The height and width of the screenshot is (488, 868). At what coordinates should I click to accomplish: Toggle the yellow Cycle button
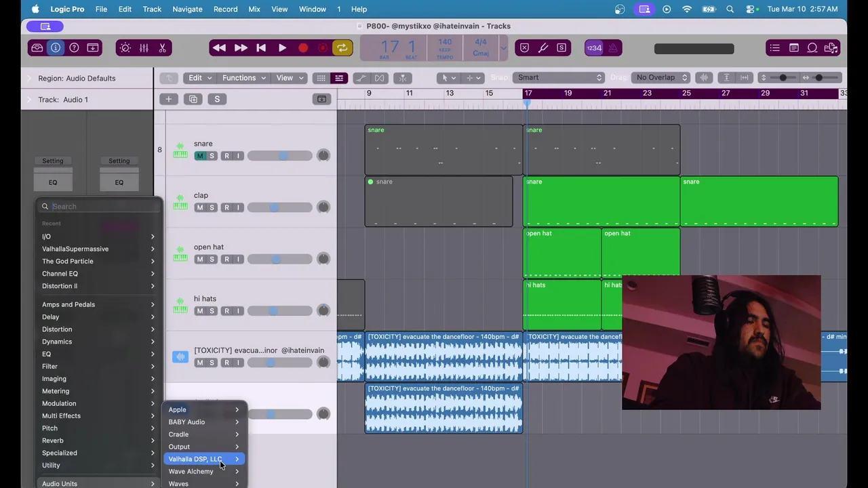coord(342,48)
